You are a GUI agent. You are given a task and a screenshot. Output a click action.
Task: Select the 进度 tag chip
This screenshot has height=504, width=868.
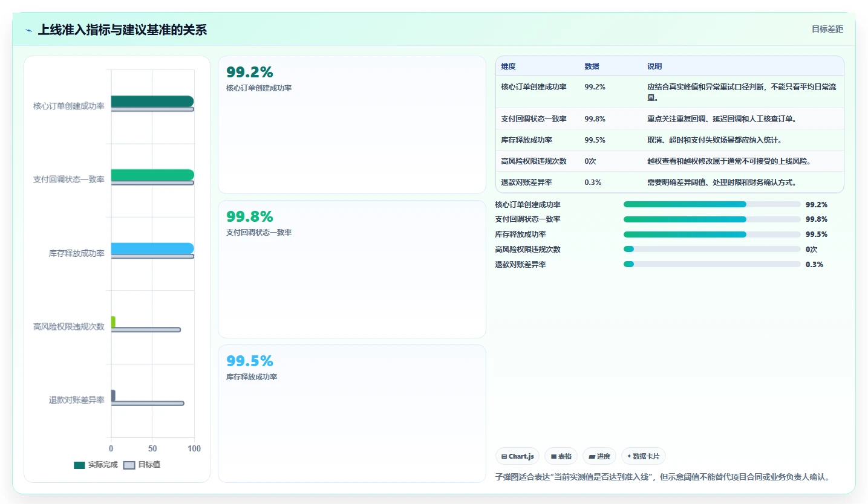point(599,456)
